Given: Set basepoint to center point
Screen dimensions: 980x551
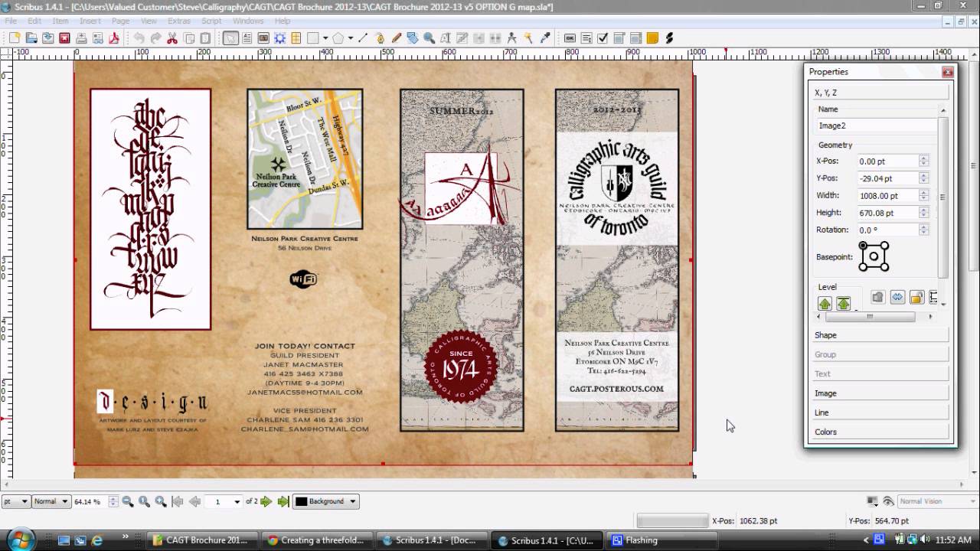Looking at the screenshot, I should [x=874, y=256].
